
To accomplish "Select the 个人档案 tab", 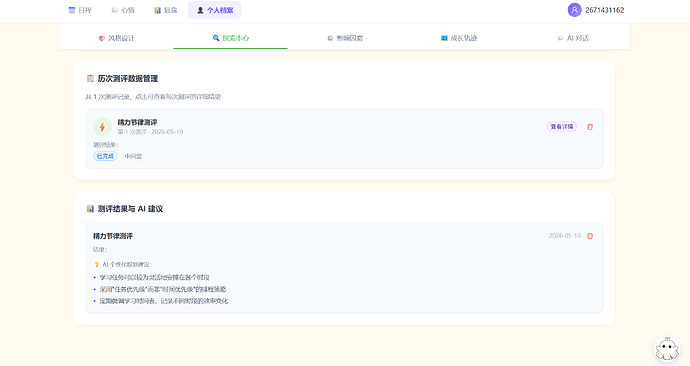I will pyautogui.click(x=215, y=10).
